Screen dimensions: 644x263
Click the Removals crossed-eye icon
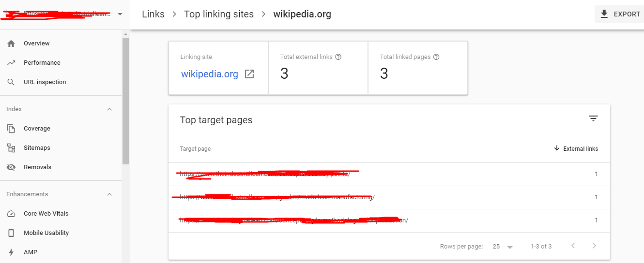[x=12, y=167]
